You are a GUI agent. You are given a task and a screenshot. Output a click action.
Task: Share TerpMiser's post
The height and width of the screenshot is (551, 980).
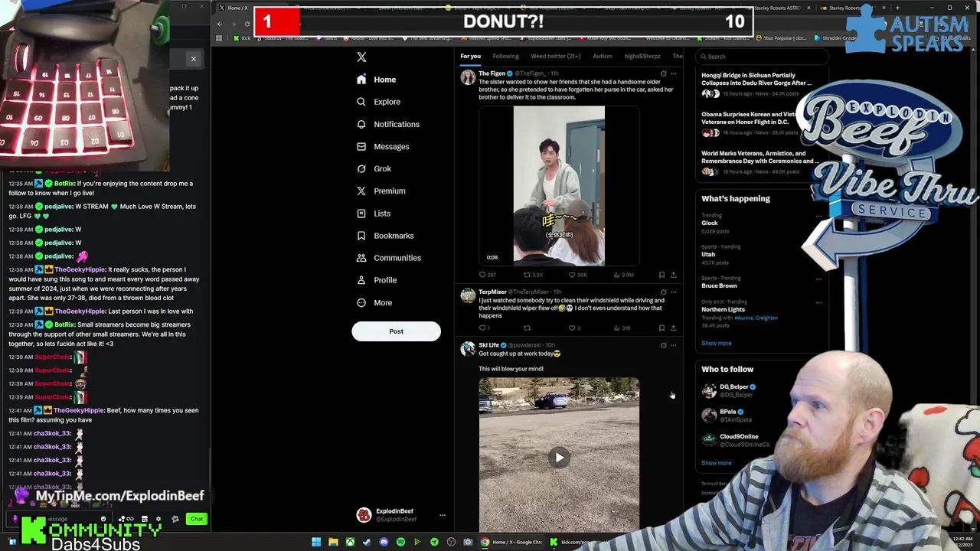point(673,328)
